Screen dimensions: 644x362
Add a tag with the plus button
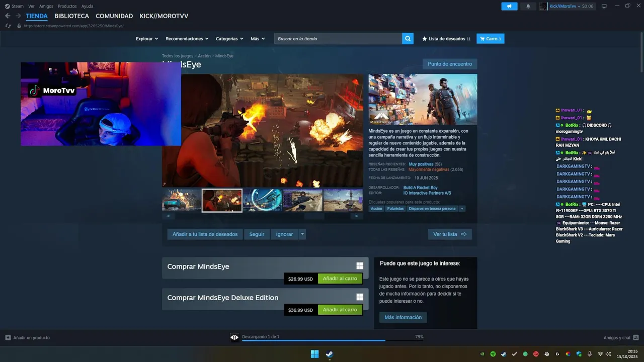(462, 209)
